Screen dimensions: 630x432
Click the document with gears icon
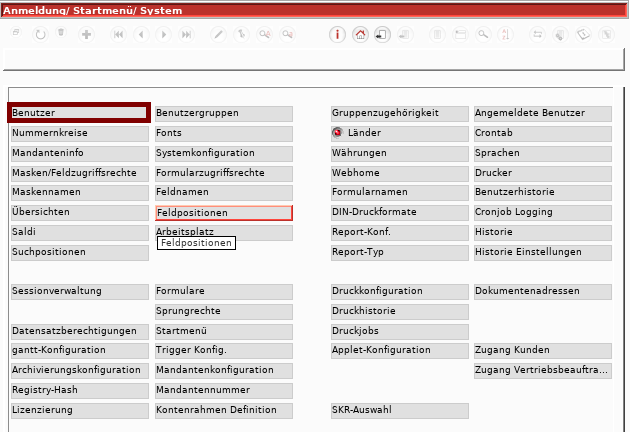pos(560,35)
